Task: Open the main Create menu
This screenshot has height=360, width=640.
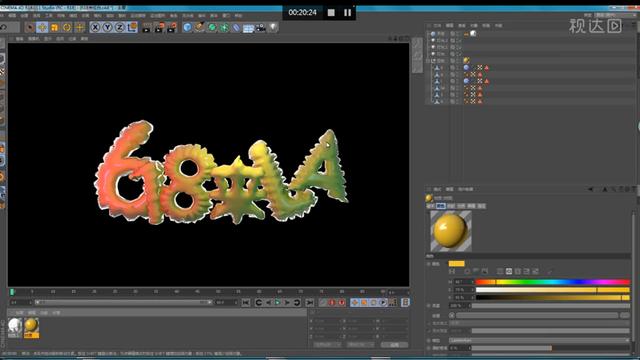Action: point(24,16)
